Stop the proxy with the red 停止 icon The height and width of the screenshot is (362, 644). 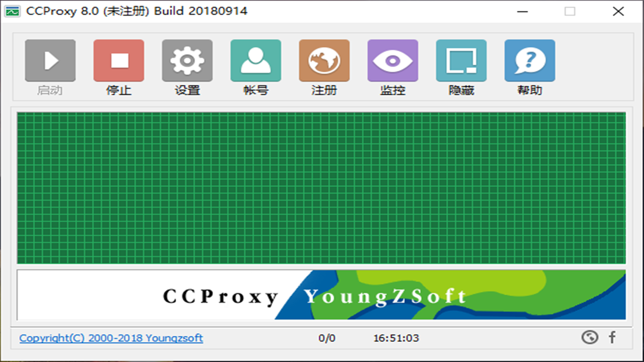[118, 59]
